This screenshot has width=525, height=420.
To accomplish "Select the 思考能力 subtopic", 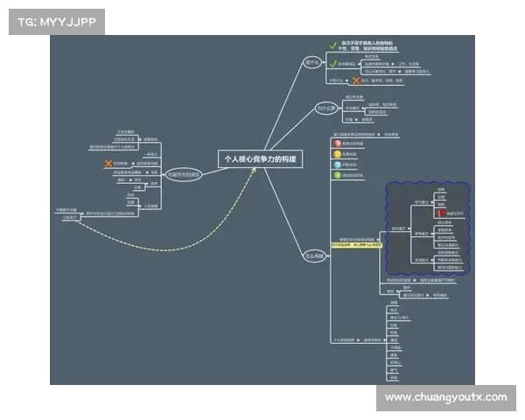I will point(422,234).
